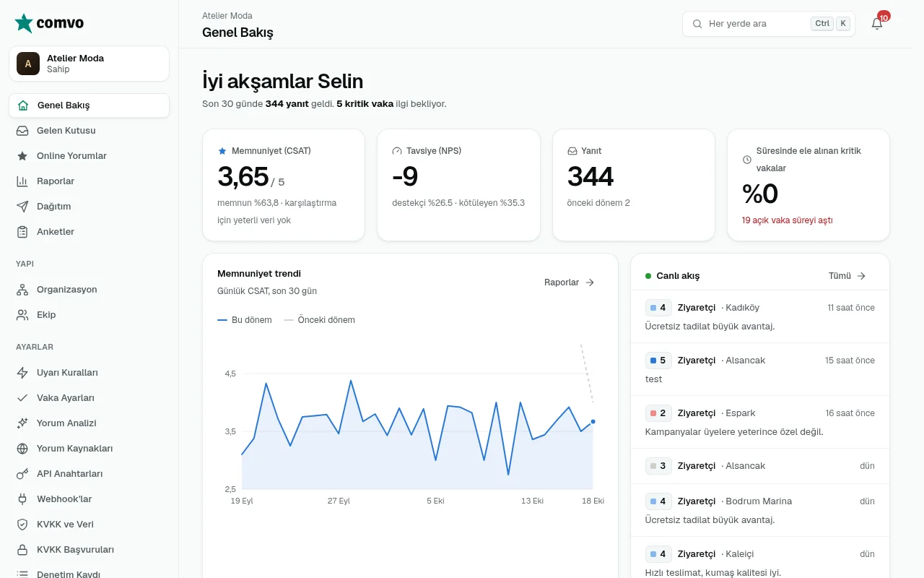Image resolution: width=924 pixels, height=578 pixels.
Task: Click the Webhook'lar plug icon
Action: [23, 499]
